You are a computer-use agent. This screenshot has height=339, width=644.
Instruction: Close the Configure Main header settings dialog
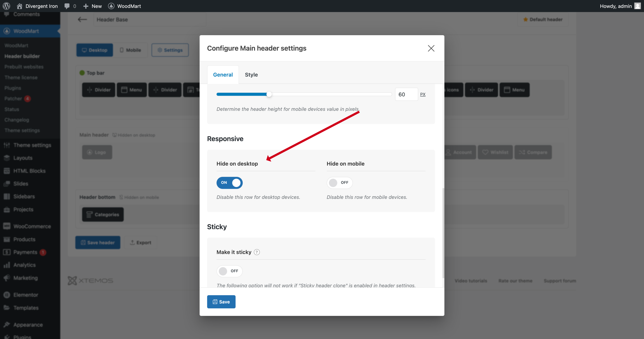(431, 48)
